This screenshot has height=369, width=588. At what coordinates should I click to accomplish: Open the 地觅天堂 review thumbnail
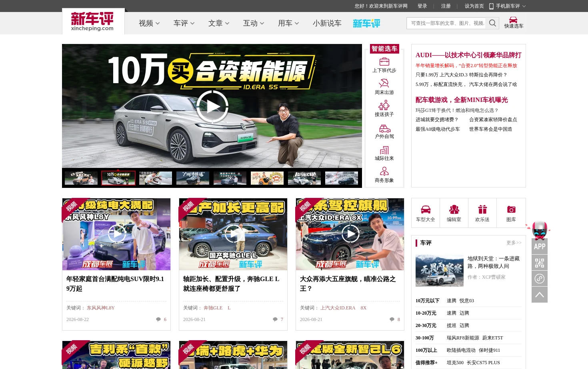(x=440, y=271)
